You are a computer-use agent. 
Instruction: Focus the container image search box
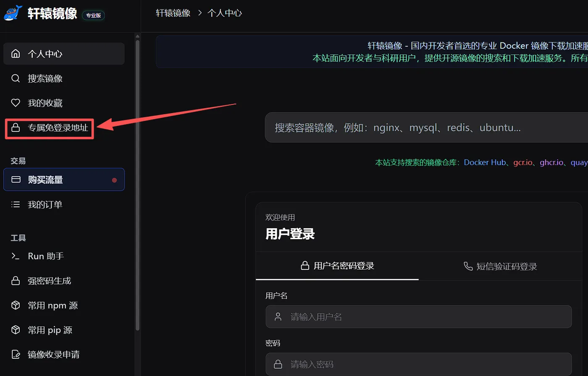click(426, 128)
